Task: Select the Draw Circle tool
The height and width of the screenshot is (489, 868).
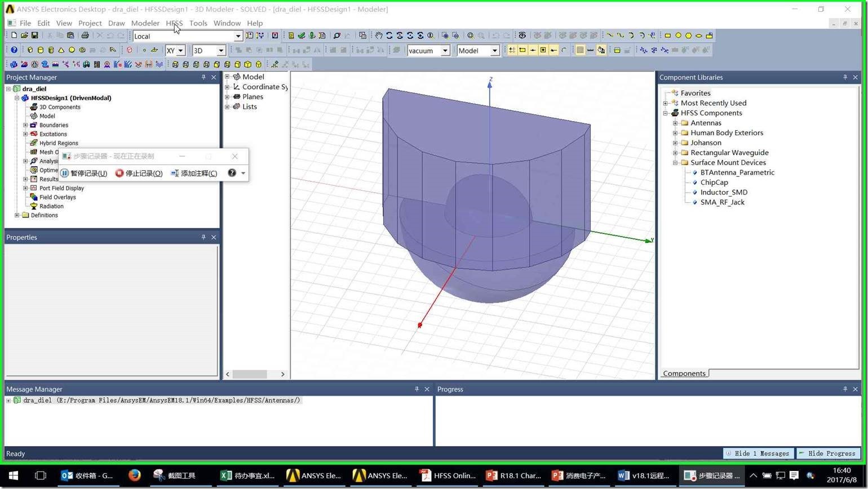Action: (679, 35)
